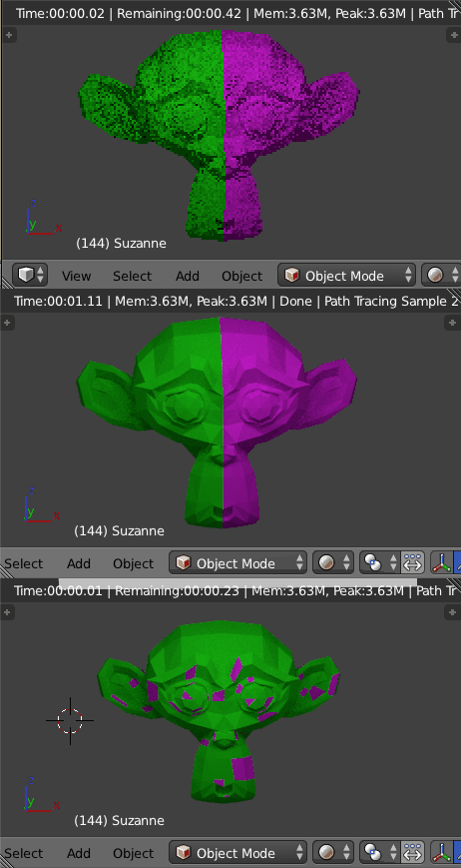Click the Time:00:00.01 status entry
Screen dimensions: 461x868
tap(58, 590)
